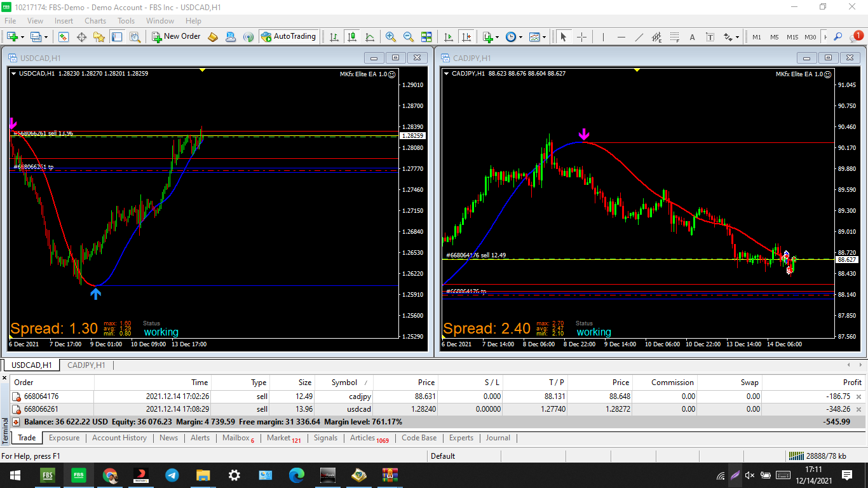Toggle the candlestick chart style

coord(352,37)
